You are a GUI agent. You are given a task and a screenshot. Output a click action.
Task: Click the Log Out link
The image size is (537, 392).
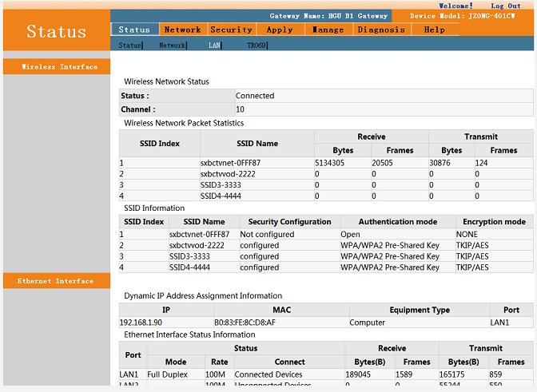[505, 6]
